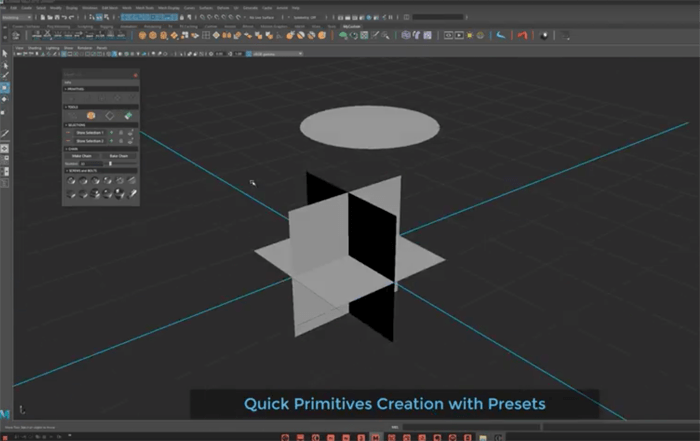
Task: Click the diamond outline icon in Tools section
Action: (x=109, y=115)
